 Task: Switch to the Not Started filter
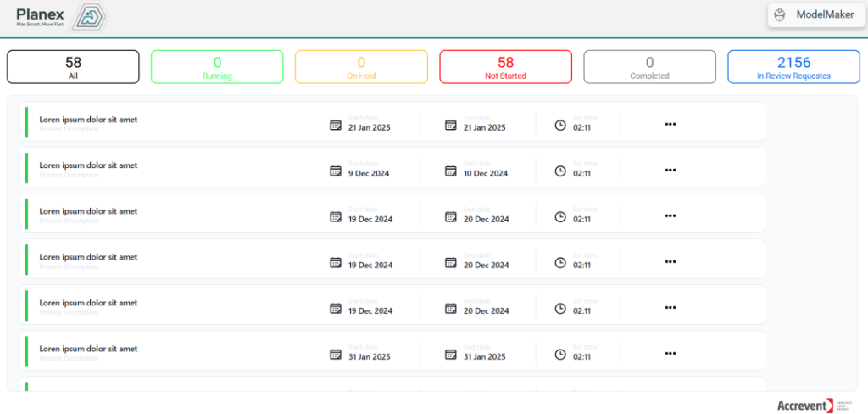pyautogui.click(x=505, y=67)
